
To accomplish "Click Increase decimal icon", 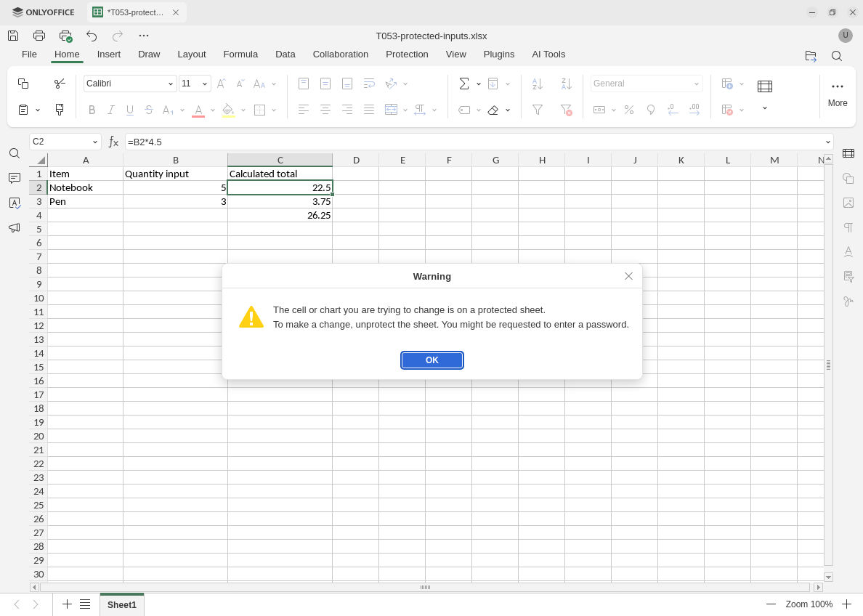I will pos(694,110).
